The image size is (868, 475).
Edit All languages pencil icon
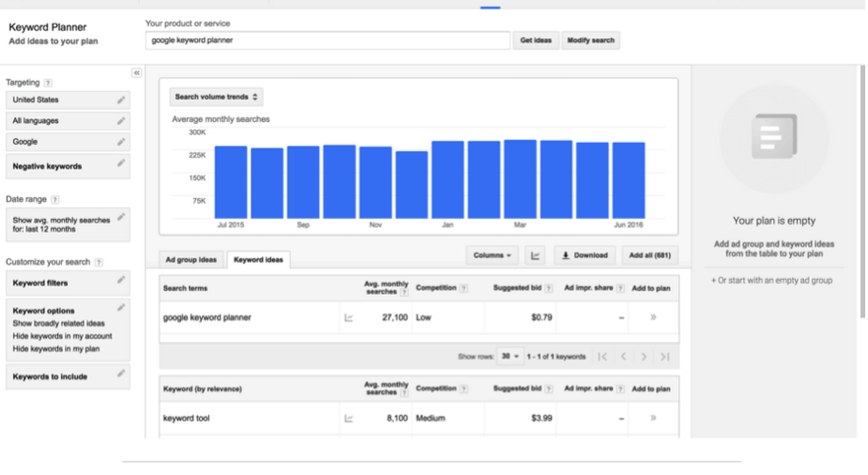coord(120,120)
